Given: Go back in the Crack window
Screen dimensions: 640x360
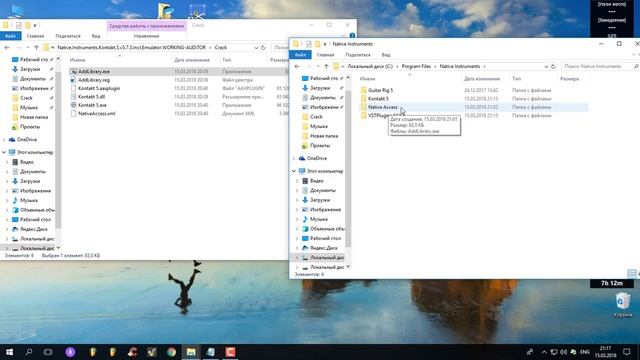Looking at the screenshot, I should pos(7,48).
